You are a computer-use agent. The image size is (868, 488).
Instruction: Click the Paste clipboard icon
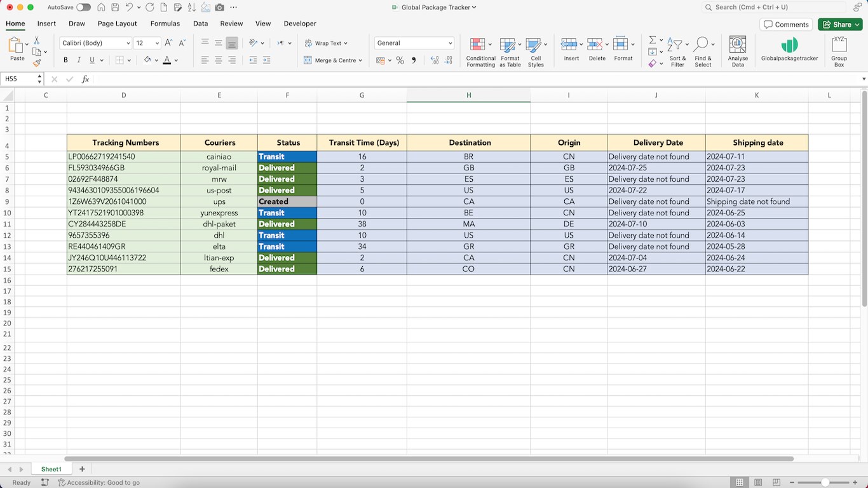pyautogui.click(x=17, y=46)
